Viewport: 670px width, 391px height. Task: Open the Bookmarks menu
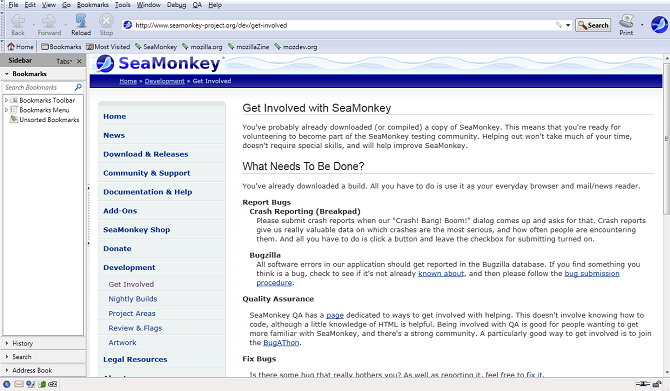pos(92,5)
